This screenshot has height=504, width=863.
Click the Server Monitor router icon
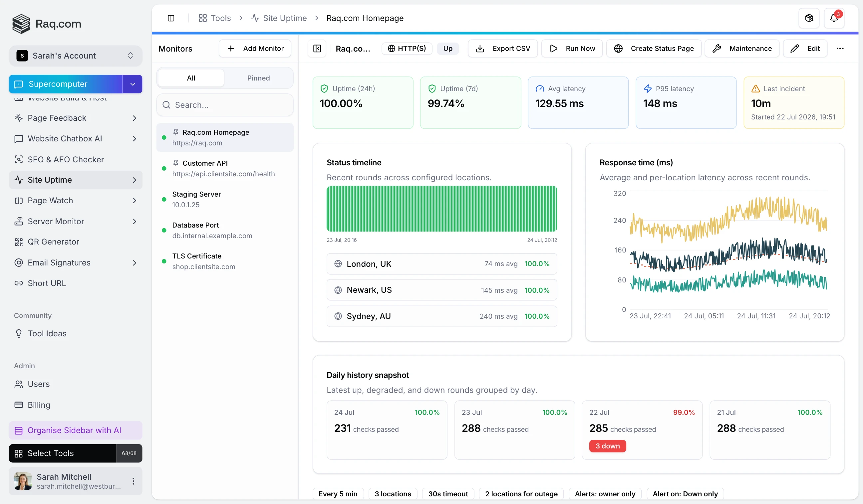(x=19, y=221)
